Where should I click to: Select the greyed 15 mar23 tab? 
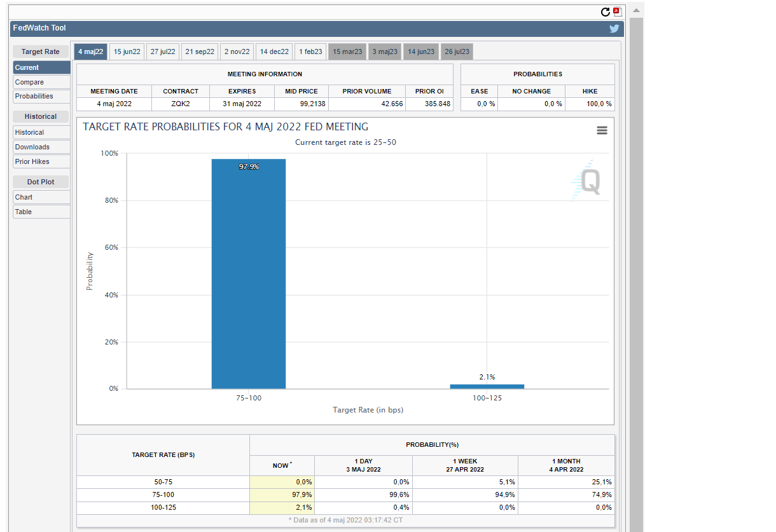[347, 51]
